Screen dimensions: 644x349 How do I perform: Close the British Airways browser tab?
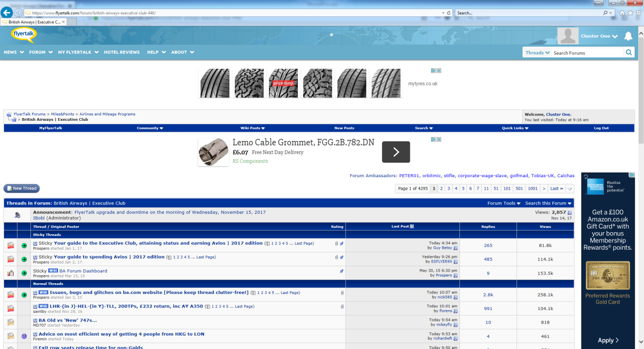64,21
